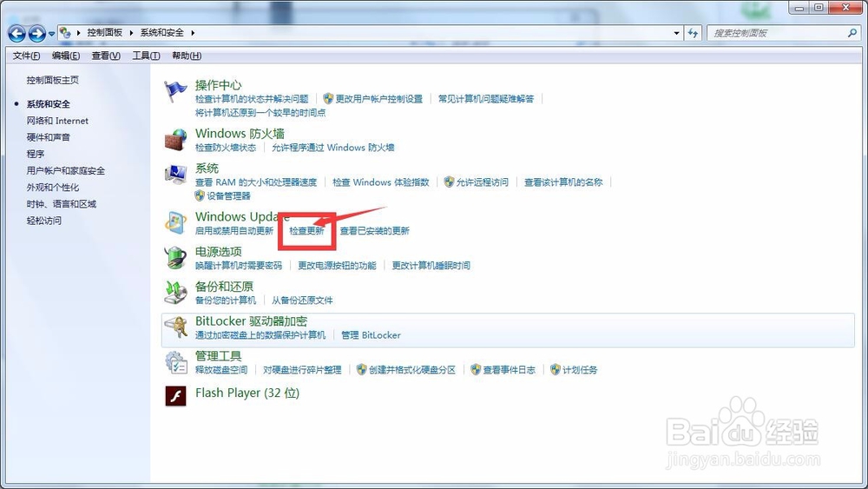Click the Power Options battery icon

pos(175,257)
